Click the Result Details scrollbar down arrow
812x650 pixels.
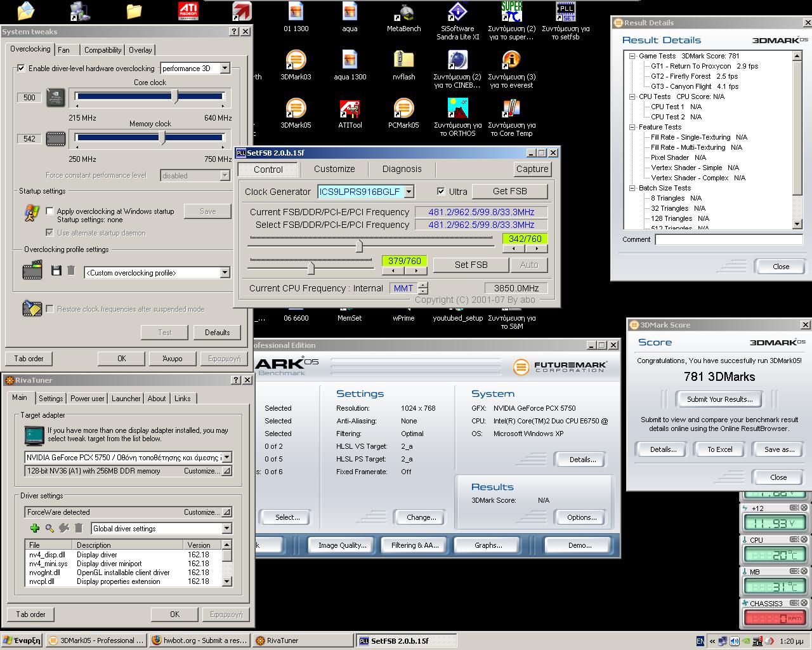point(798,224)
